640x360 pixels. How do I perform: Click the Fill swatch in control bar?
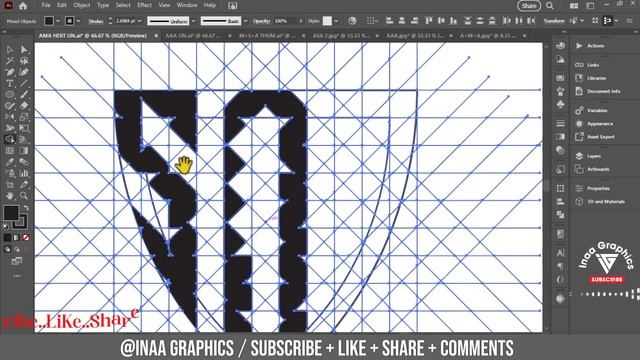[49, 21]
